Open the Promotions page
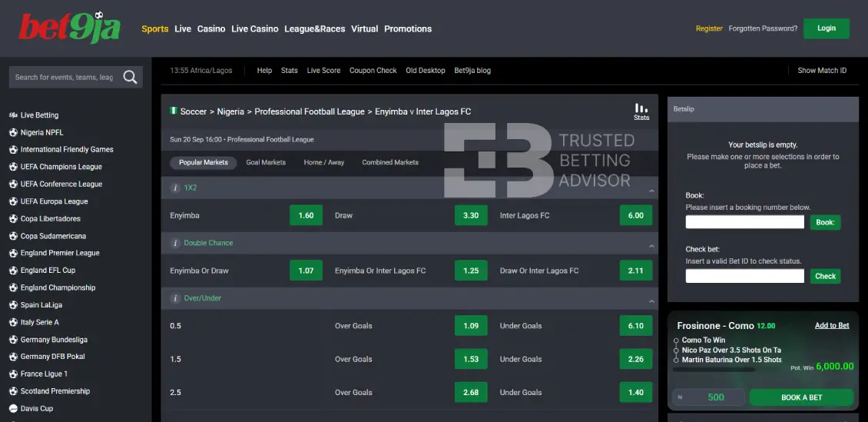The image size is (868, 422). point(408,28)
